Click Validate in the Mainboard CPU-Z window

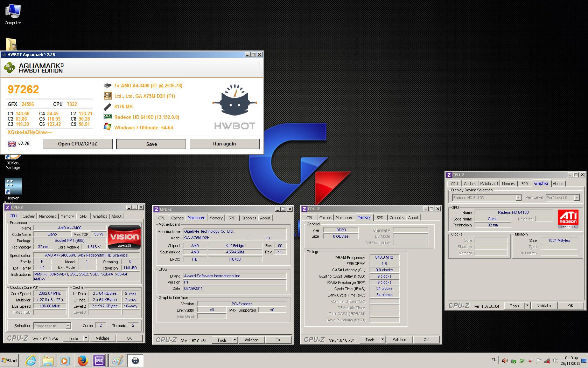[251, 340]
